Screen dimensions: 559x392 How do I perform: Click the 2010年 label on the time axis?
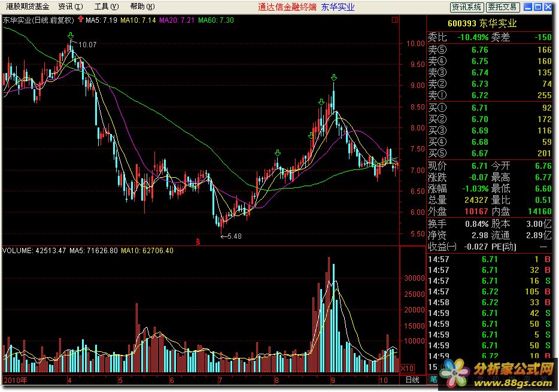[x=16, y=380]
